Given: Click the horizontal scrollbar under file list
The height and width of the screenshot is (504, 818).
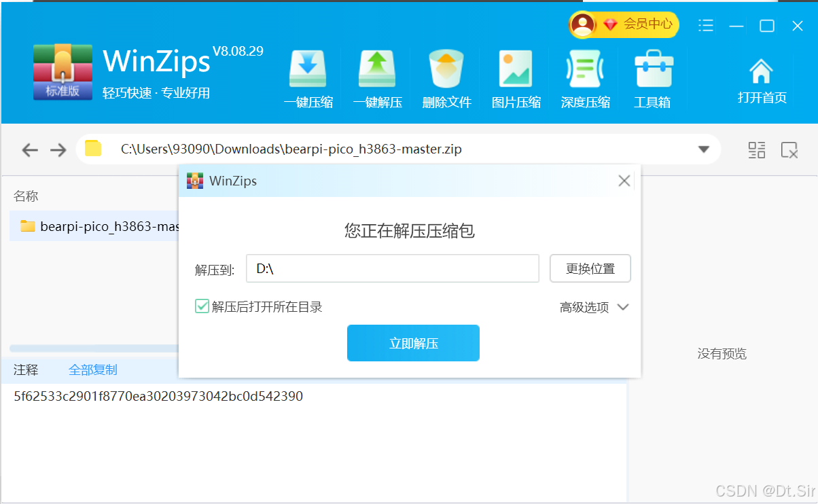Looking at the screenshot, I should [94, 348].
